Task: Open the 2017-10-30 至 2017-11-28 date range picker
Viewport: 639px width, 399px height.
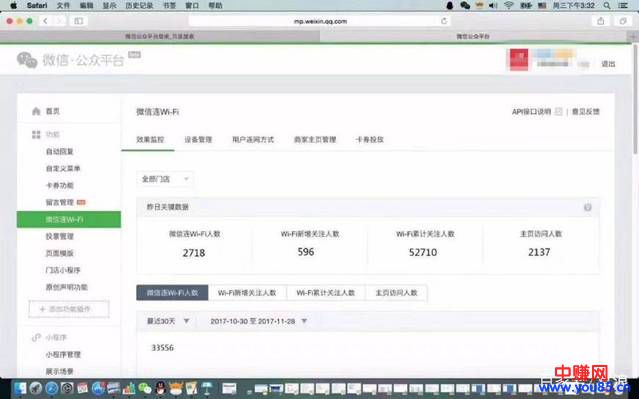Action: click(258, 321)
